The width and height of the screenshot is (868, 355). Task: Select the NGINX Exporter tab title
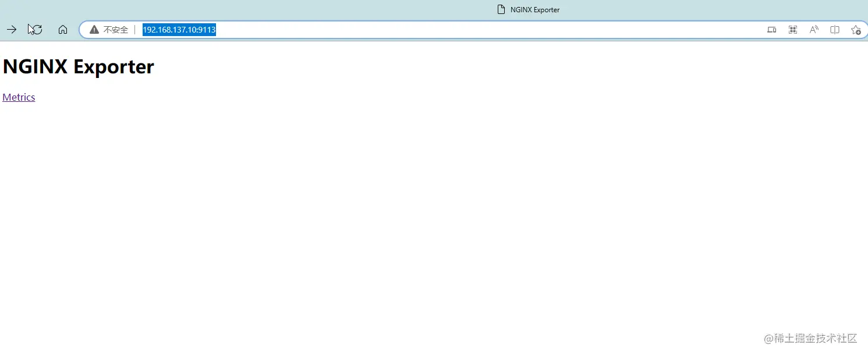coord(535,10)
